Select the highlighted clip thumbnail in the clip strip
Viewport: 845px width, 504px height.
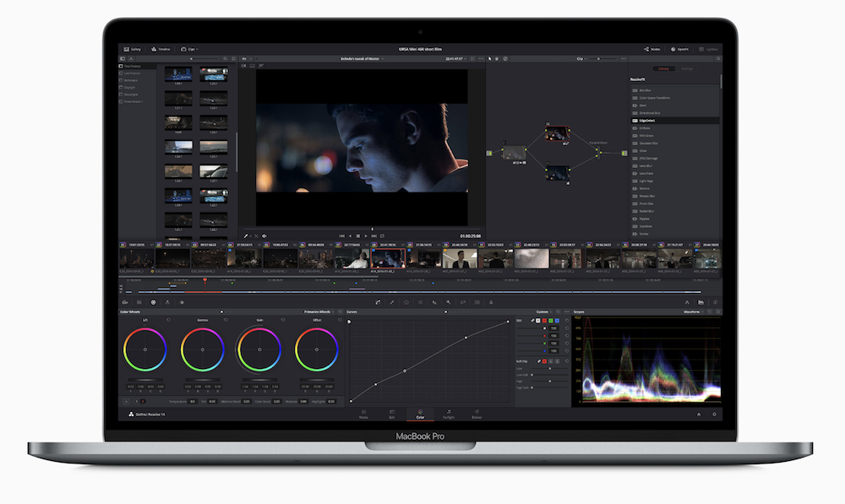pos(388,258)
